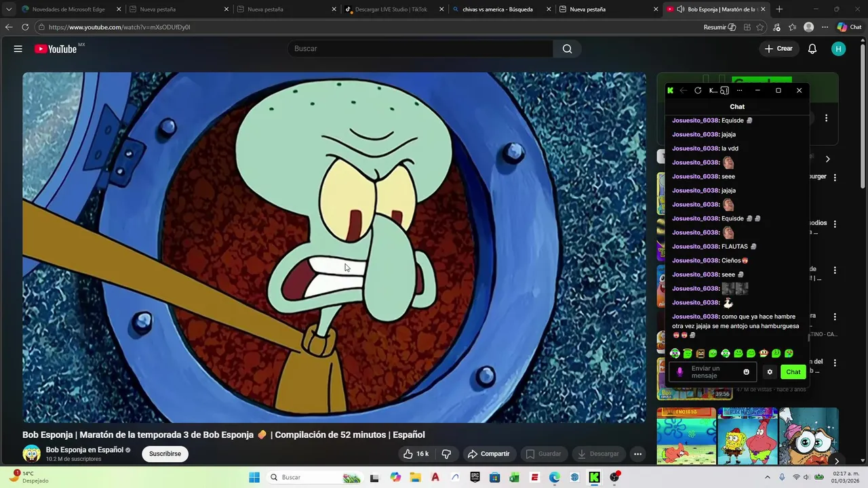Open the tab actions dropdown in Edge
The width and height of the screenshot is (868, 488).
pos(9,9)
